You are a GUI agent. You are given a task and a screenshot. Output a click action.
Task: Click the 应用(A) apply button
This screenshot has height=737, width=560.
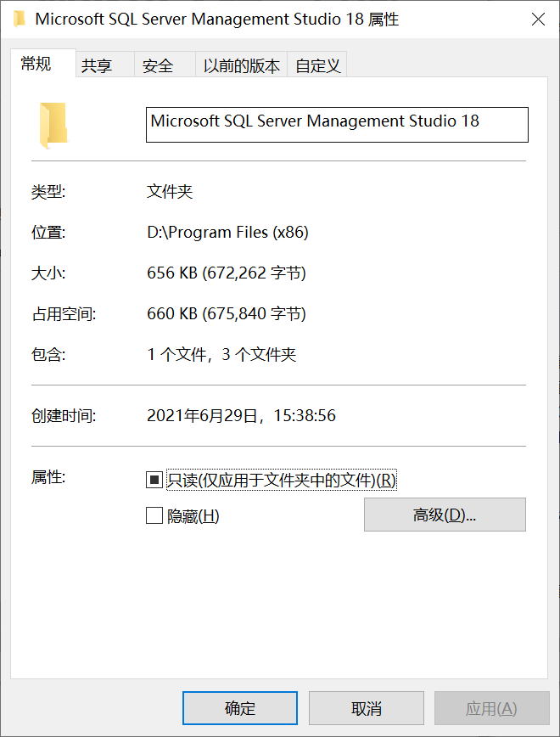tap(491, 708)
